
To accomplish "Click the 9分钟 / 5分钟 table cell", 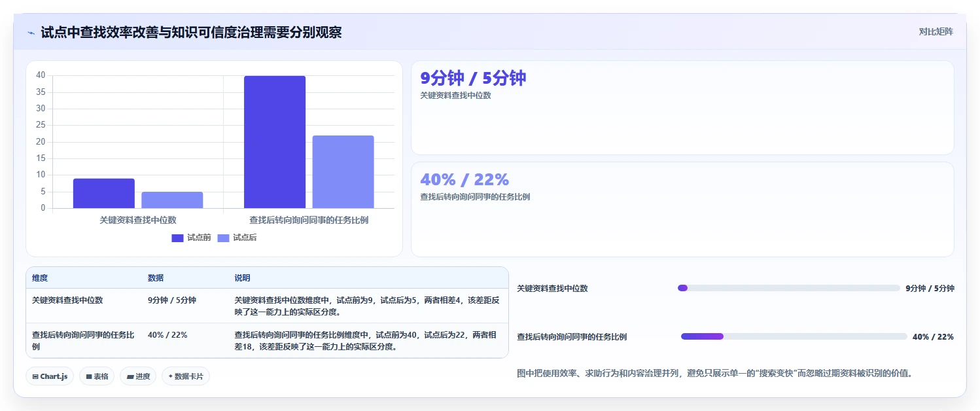I will [x=172, y=300].
